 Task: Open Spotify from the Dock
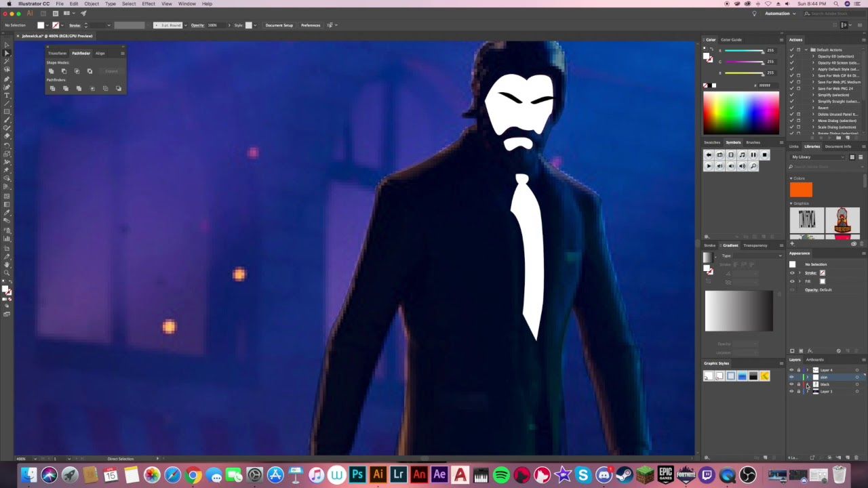tap(501, 474)
